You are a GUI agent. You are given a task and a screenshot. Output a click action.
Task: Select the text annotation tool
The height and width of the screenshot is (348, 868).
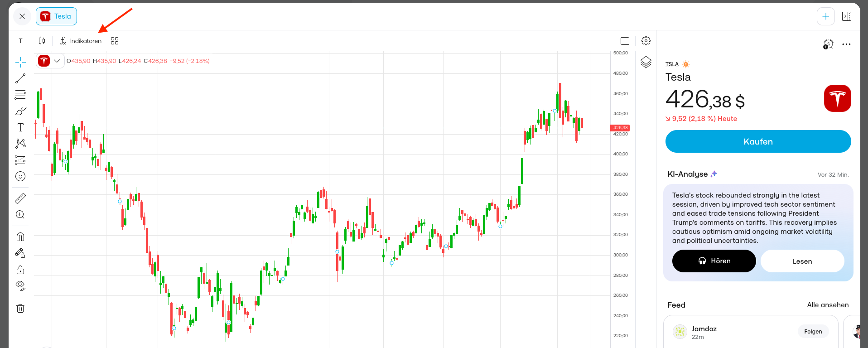pyautogui.click(x=20, y=128)
